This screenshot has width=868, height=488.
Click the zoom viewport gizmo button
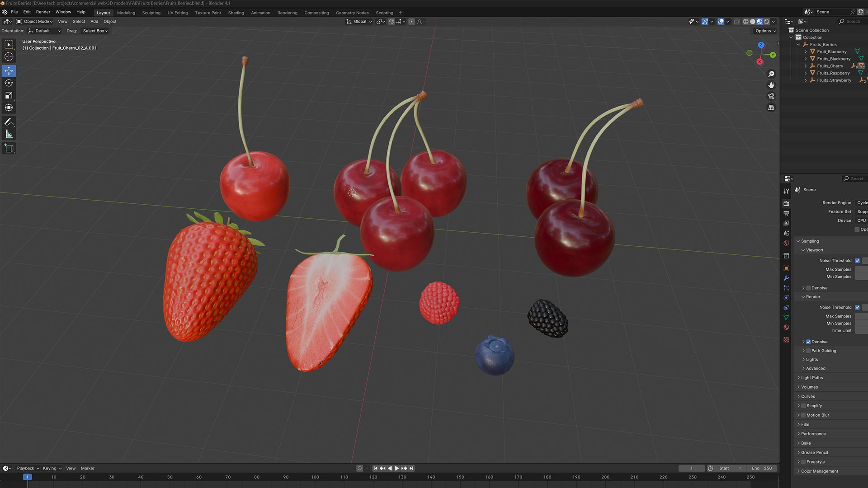771,74
